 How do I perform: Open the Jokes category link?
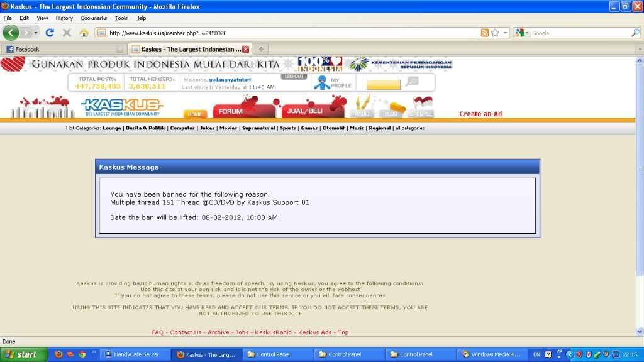(x=207, y=128)
